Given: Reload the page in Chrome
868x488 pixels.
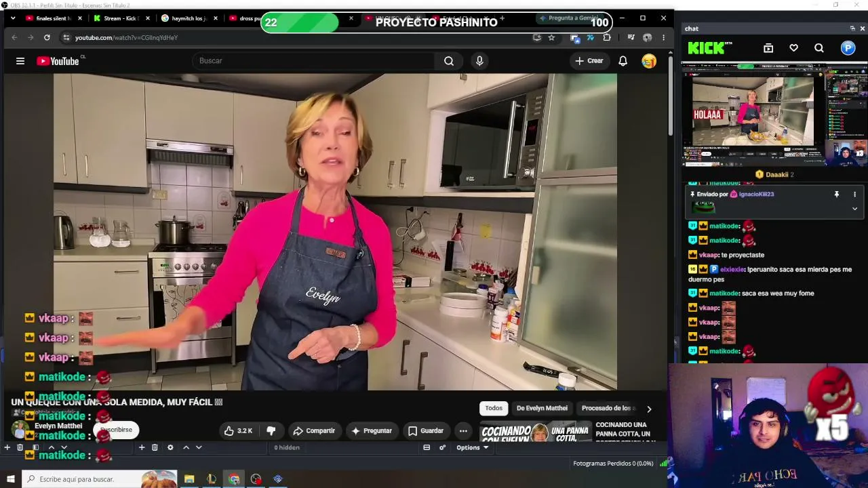Looking at the screenshot, I should (47, 37).
